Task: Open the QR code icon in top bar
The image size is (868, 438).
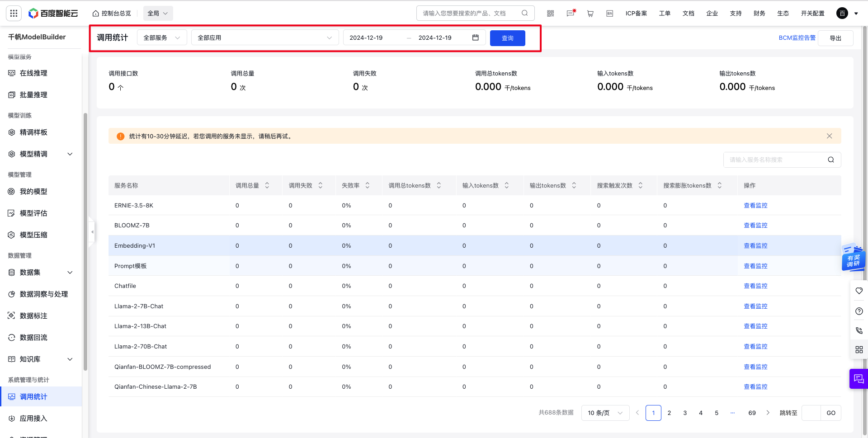Action: pyautogui.click(x=550, y=13)
